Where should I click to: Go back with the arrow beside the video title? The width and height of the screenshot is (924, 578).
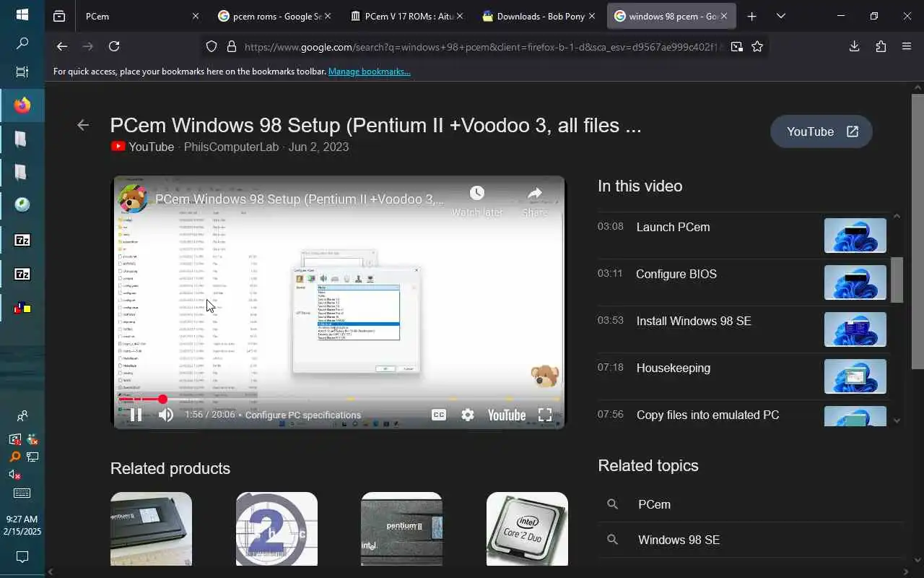click(83, 125)
